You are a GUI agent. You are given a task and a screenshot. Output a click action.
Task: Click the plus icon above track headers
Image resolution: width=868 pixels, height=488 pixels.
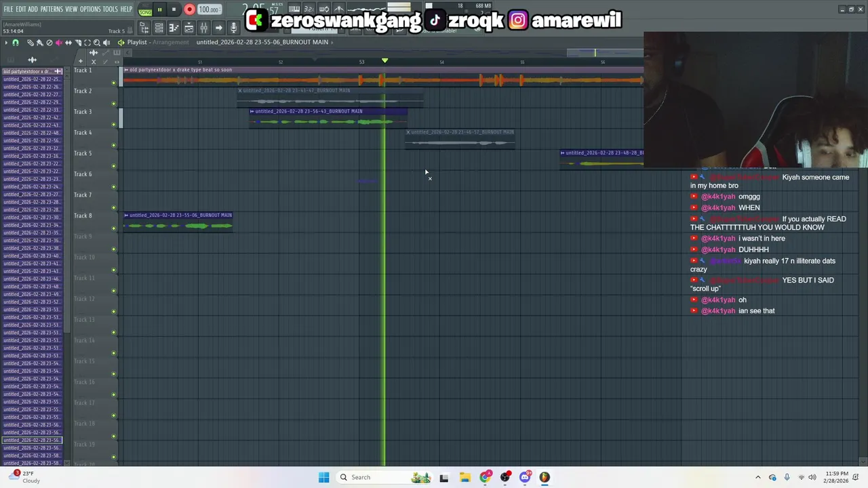click(81, 61)
